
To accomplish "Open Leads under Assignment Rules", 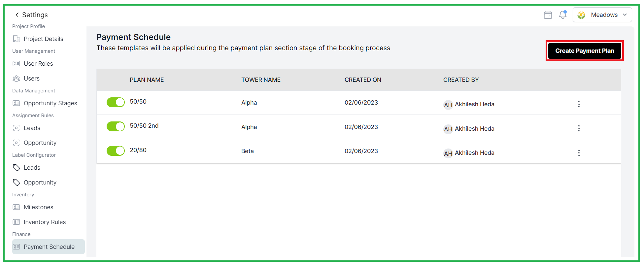I will tap(32, 128).
